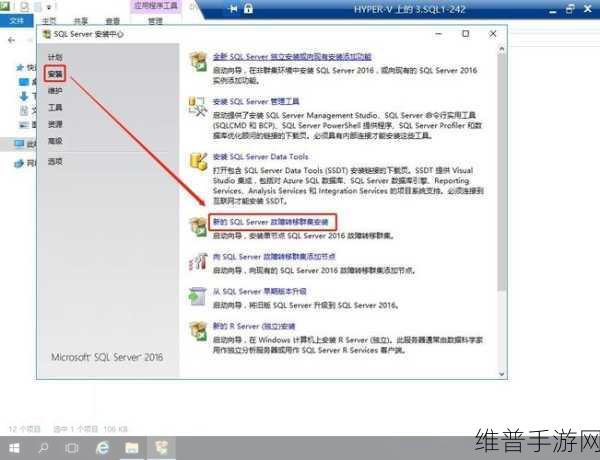Open File Explorer from the taskbar
This screenshot has width=600, height=460.
pos(132,447)
